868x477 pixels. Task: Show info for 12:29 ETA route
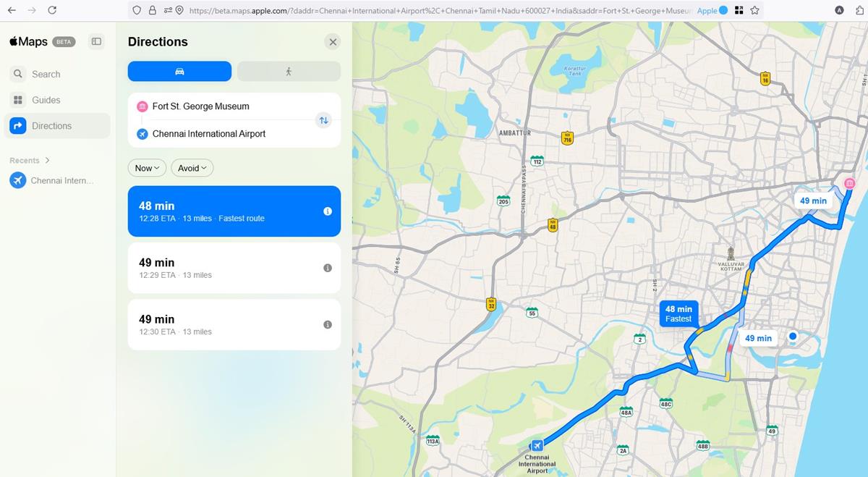pyautogui.click(x=327, y=268)
